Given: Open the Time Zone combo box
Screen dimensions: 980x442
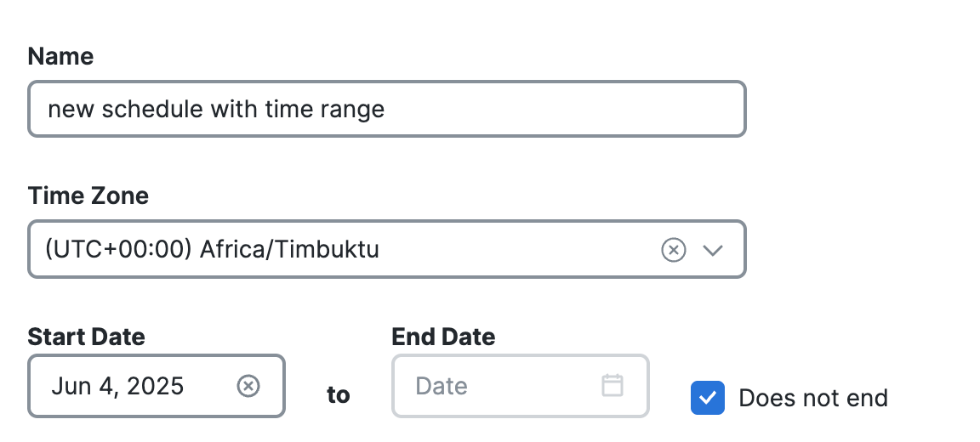Looking at the screenshot, I should [387, 249].
